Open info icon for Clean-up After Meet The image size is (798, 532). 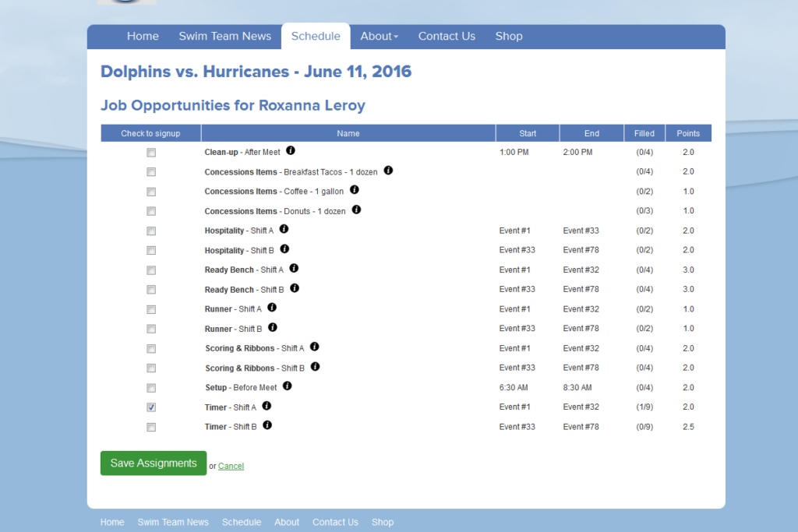coord(290,150)
